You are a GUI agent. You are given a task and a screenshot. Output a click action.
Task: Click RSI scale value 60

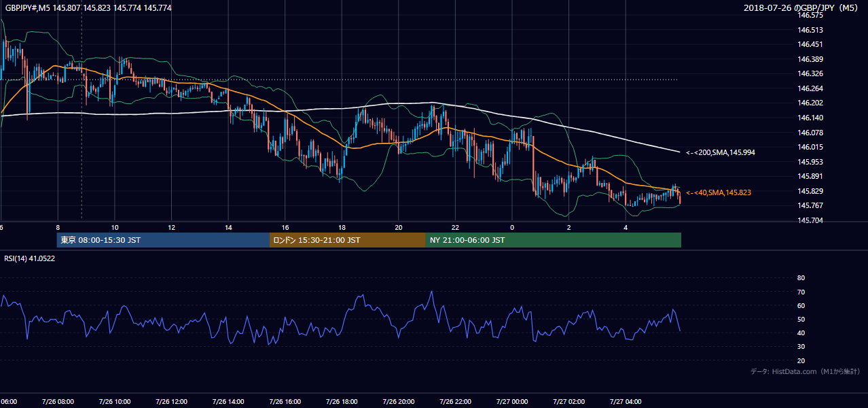pos(801,305)
